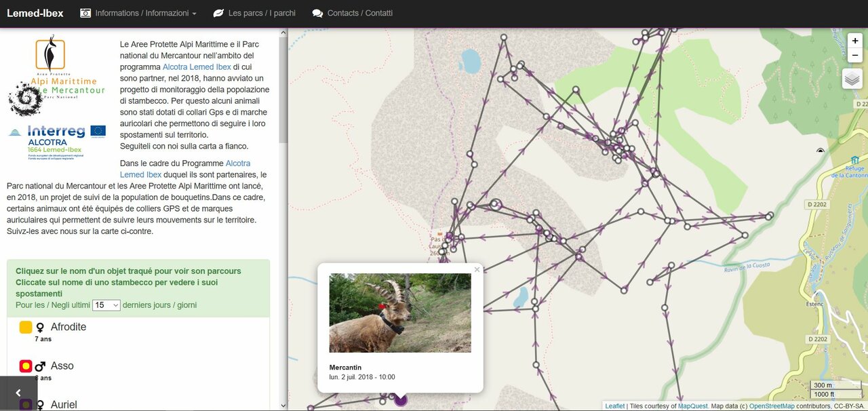This screenshot has width=868, height=411.
Task: Collapse the sidebar with the left chevron
Action: click(x=18, y=393)
